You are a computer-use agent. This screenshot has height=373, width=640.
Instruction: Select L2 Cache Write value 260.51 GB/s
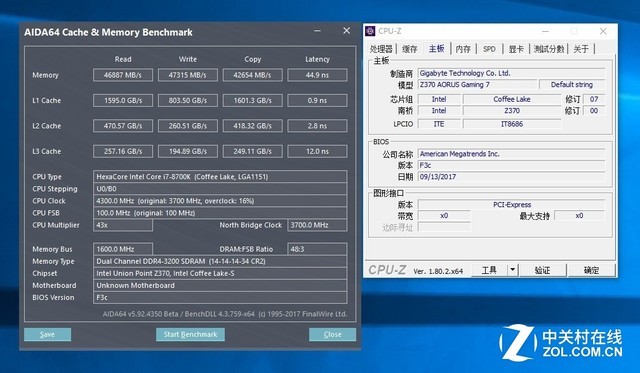pyautogui.click(x=188, y=126)
